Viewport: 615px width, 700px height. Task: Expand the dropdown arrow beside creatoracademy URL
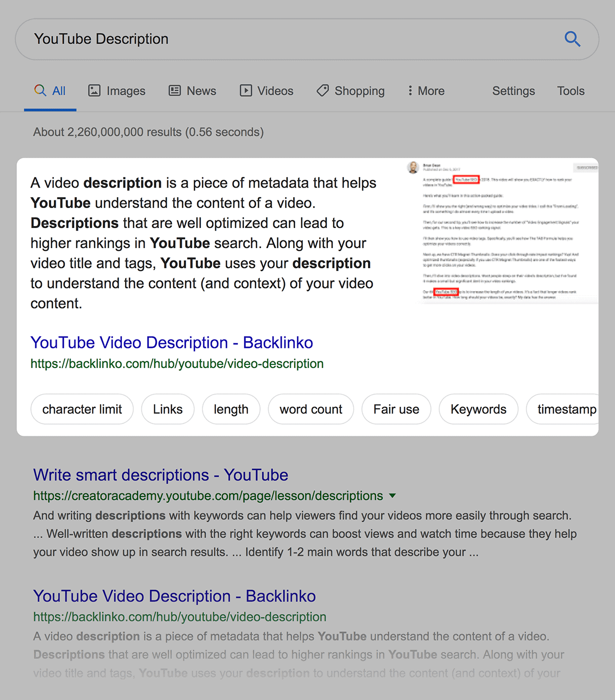coord(393,496)
